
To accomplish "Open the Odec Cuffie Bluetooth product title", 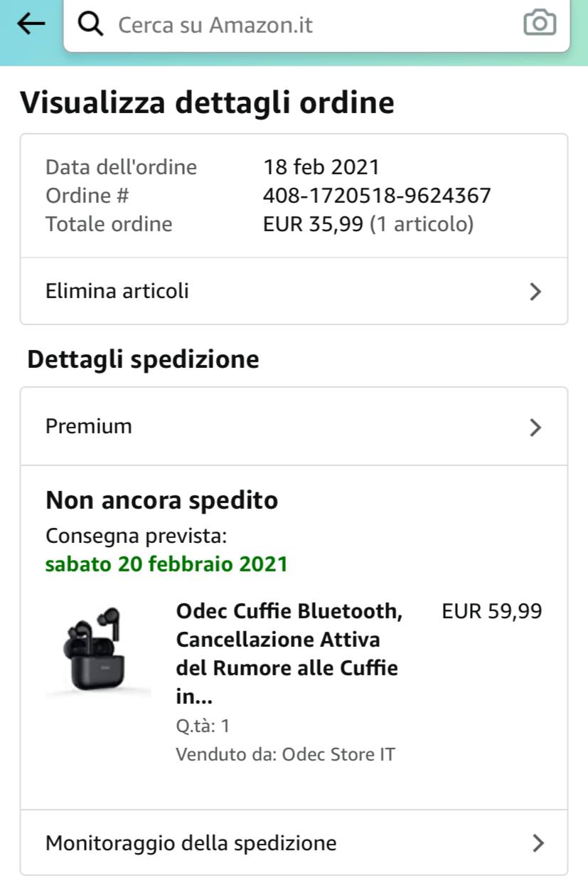I will tap(289, 654).
